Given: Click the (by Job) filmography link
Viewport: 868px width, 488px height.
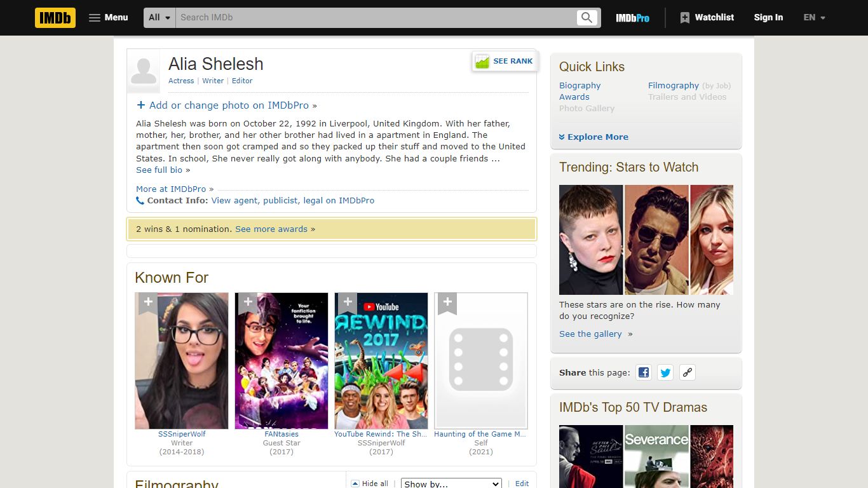Looking at the screenshot, I should pos(716,86).
